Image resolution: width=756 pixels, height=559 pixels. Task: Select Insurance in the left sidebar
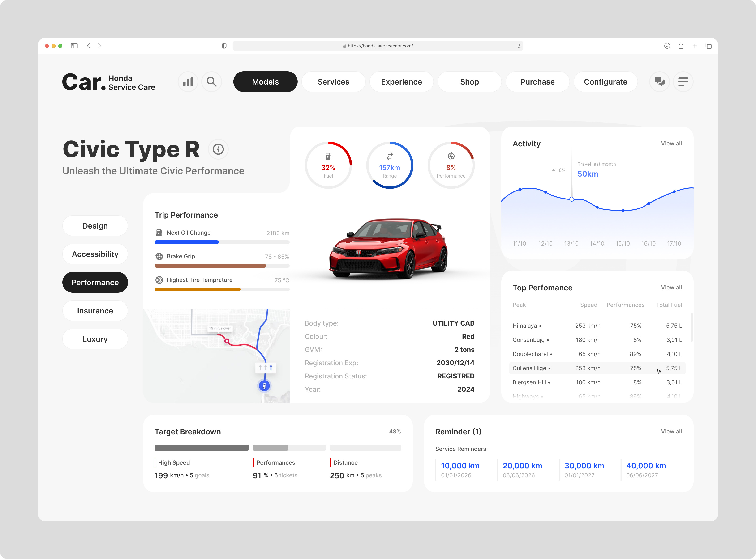(x=95, y=311)
